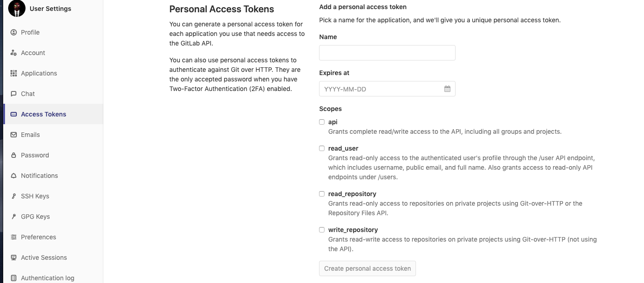Enable the api scope checkbox
Viewport: 644px width, 283px height.
(322, 122)
